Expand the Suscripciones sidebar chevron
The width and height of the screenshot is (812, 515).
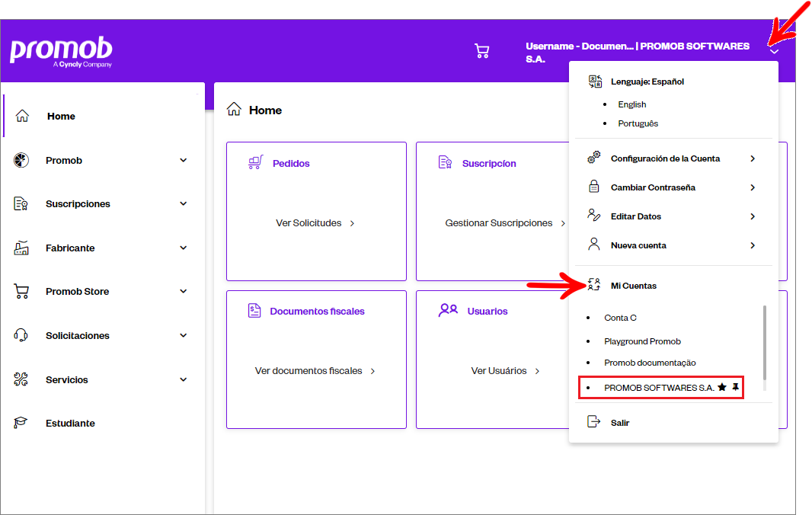(x=184, y=203)
